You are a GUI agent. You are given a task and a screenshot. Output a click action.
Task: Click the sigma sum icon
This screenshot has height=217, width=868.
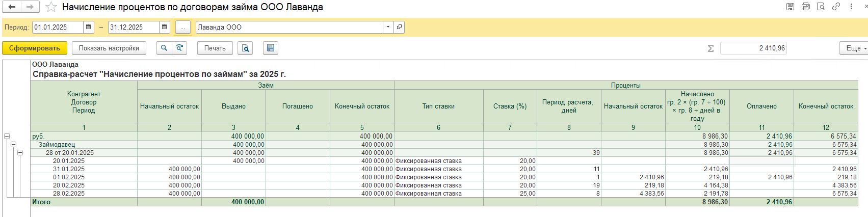click(711, 48)
